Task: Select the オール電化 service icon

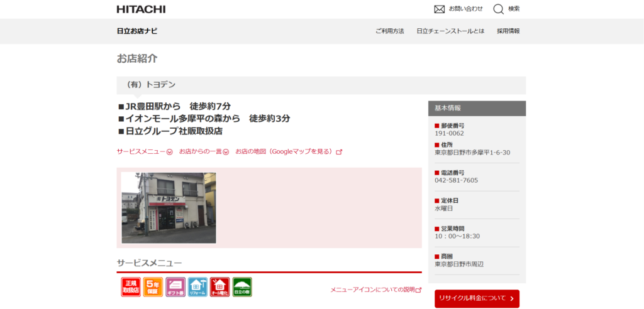Action: [x=219, y=287]
